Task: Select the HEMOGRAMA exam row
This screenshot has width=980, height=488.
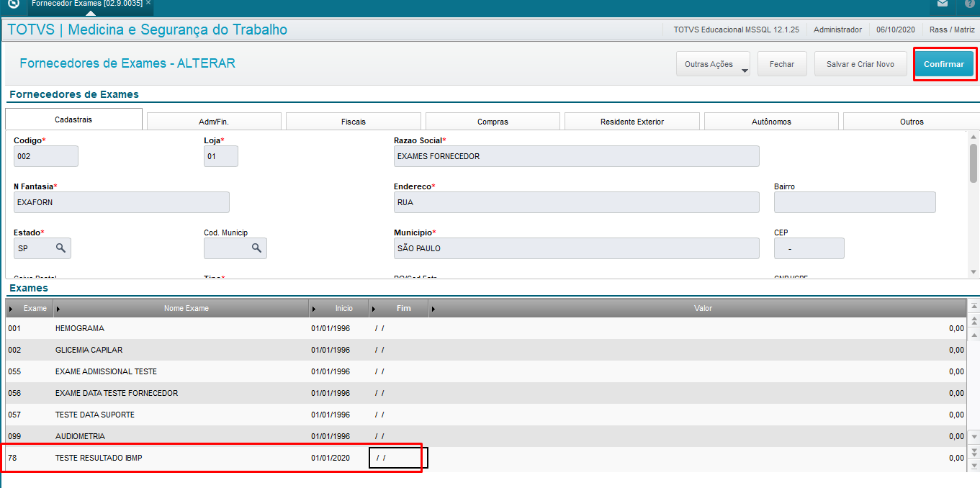Action: pos(486,328)
